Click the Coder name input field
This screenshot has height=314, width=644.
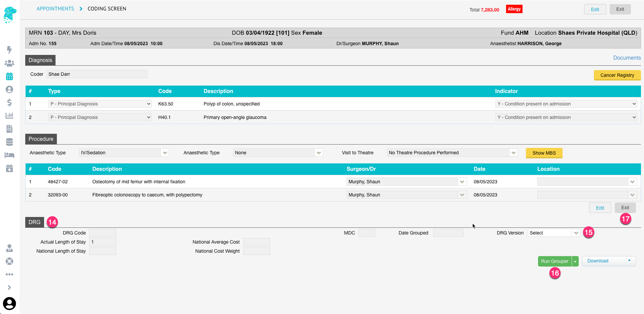97,74
